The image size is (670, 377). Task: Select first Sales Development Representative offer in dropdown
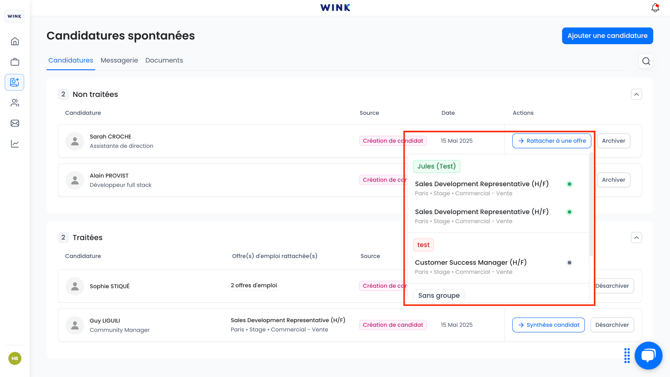click(498, 188)
